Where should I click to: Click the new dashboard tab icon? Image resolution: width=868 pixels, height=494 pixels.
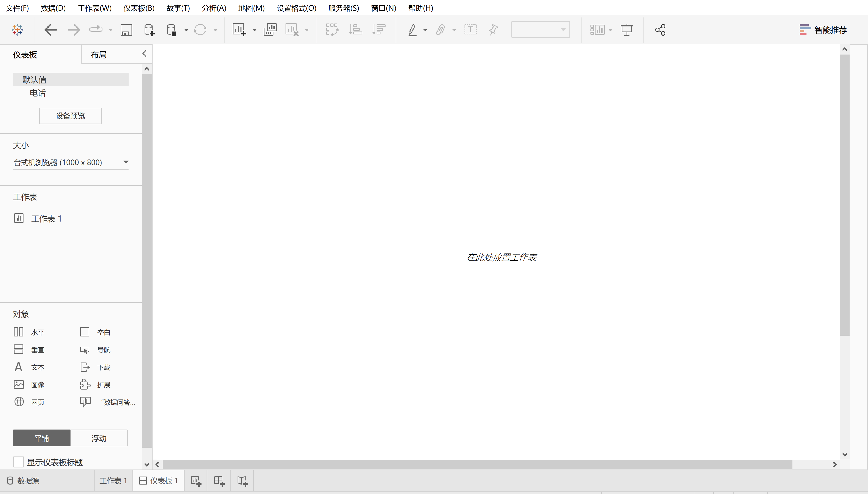pos(219,481)
